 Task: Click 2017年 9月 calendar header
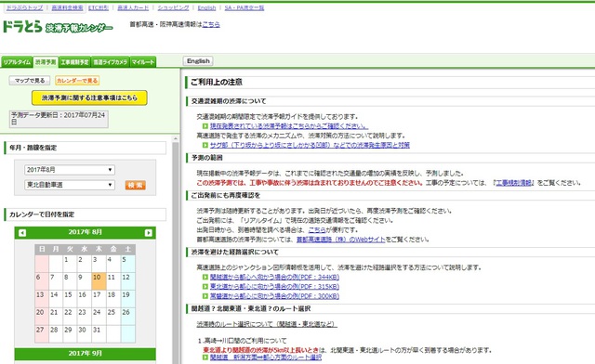[86, 354]
